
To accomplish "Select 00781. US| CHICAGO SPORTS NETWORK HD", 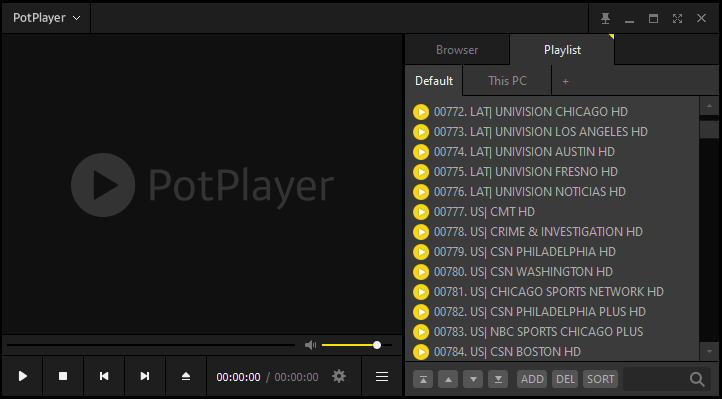I will click(x=548, y=292).
